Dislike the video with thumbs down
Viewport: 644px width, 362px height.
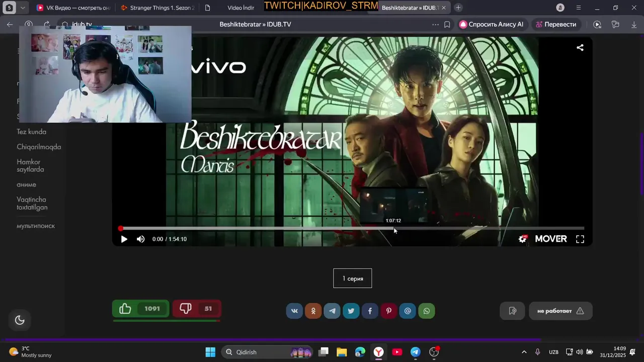(x=196, y=309)
